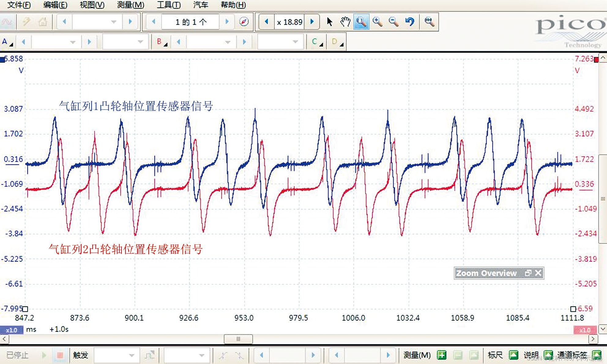Open the 文件(F) menu
The image size is (607, 364).
19,5
